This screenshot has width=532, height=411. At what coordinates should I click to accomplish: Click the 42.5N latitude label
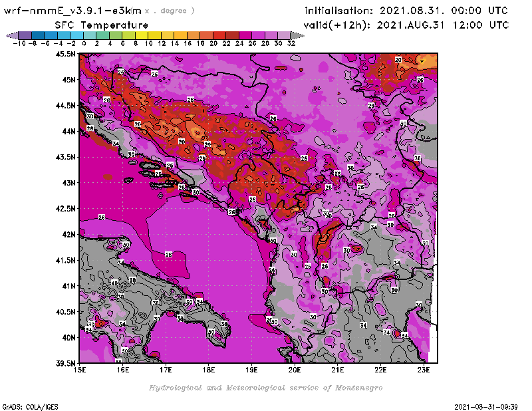(x=65, y=209)
